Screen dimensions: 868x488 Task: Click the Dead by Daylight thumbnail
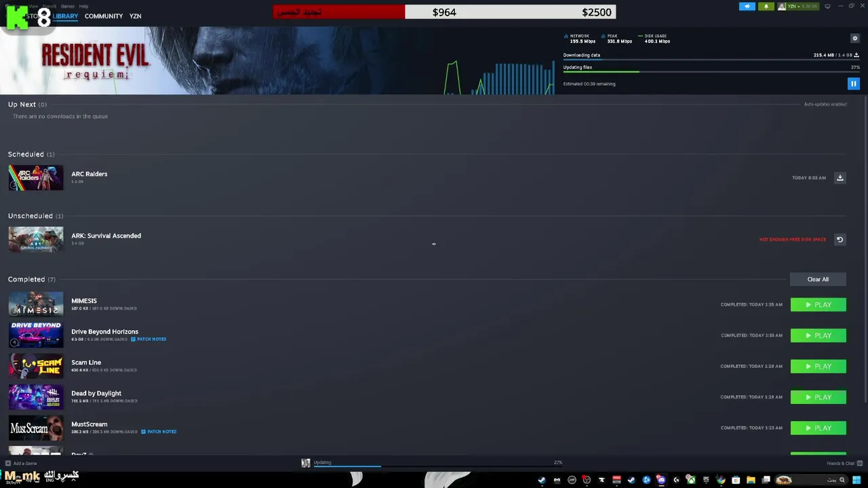[36, 397]
